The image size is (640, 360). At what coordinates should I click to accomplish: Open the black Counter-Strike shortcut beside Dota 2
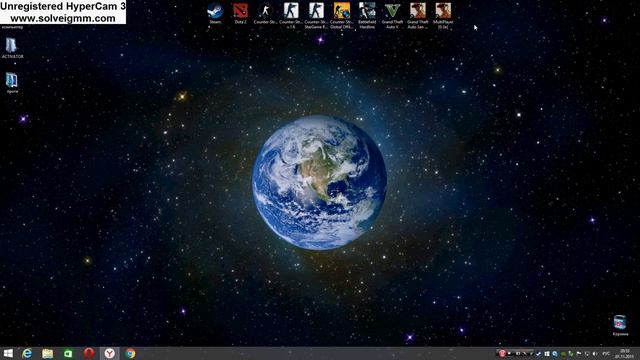click(265, 13)
